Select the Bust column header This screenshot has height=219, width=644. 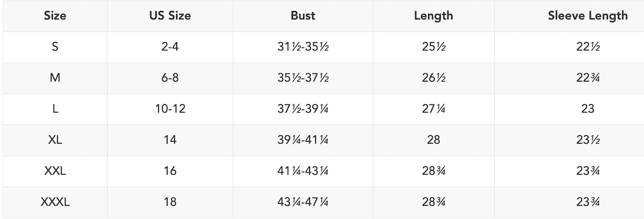(303, 16)
